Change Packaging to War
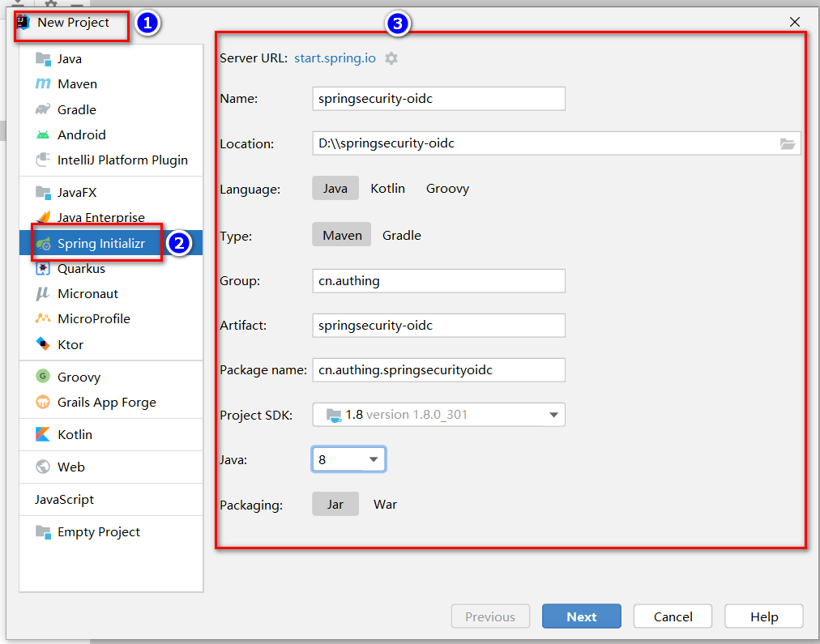This screenshot has height=644, width=820. [x=385, y=504]
